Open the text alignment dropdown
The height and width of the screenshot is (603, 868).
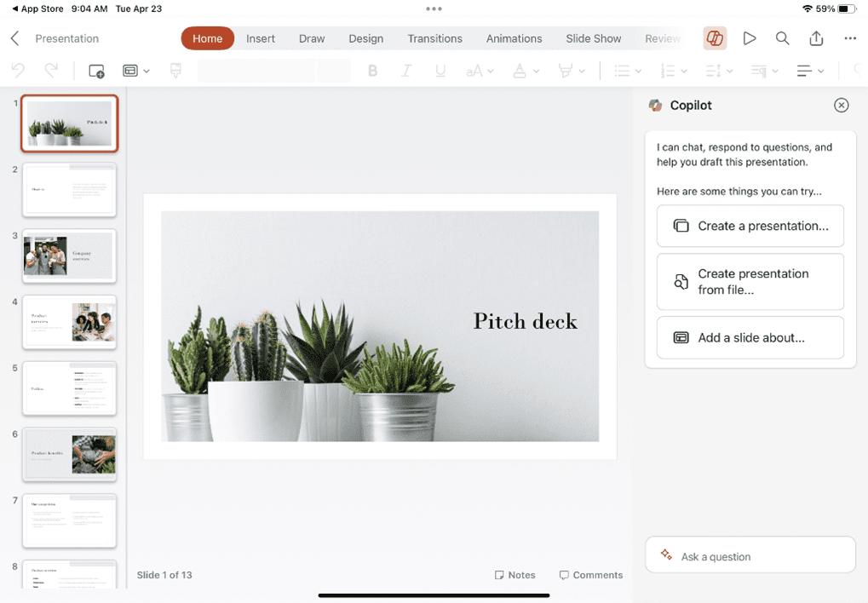pyautogui.click(x=809, y=71)
